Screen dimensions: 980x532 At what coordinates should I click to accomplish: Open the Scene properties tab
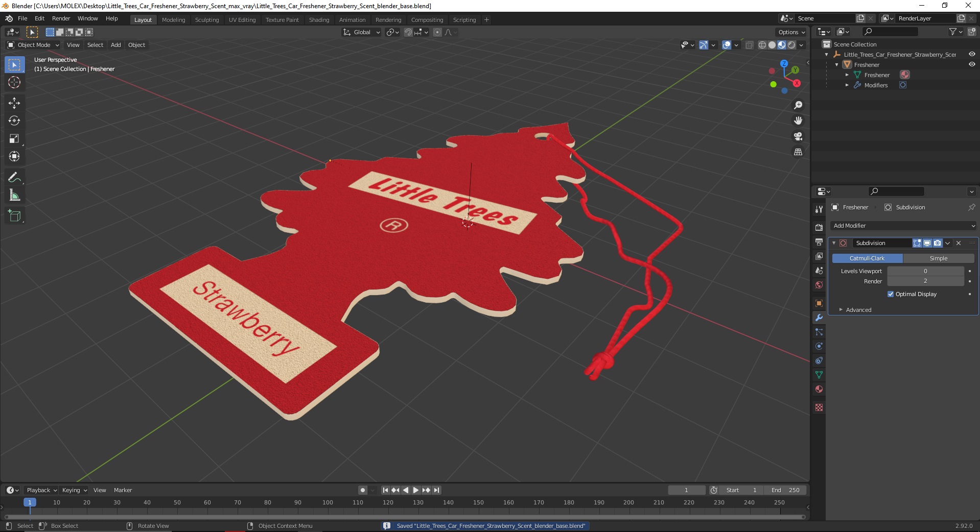819,270
